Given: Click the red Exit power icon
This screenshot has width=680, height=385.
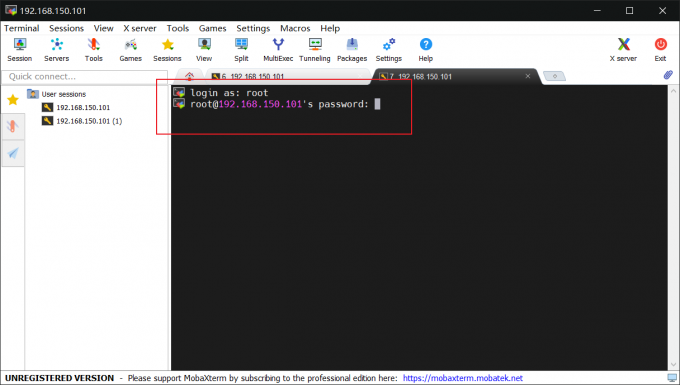Looking at the screenshot, I should pyautogui.click(x=660, y=50).
